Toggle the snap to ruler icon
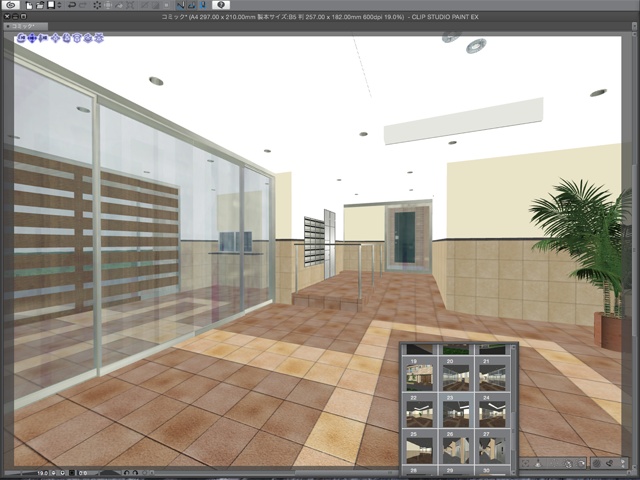The height and width of the screenshot is (480, 640). [181, 5]
